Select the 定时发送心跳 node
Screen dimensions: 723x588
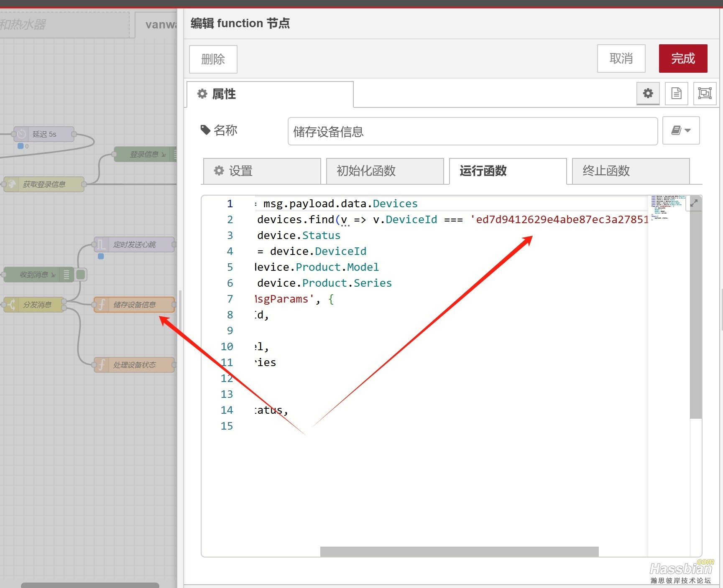[134, 244]
